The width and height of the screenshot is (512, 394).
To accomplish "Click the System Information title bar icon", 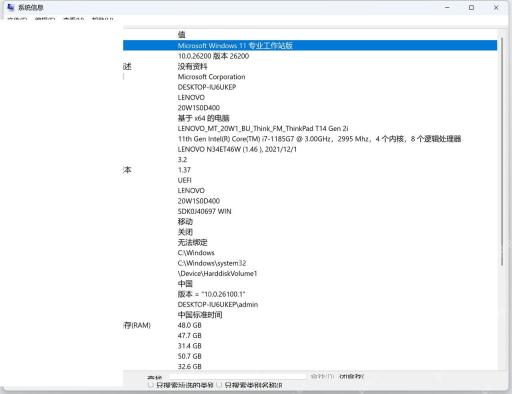I will [x=11, y=7].
